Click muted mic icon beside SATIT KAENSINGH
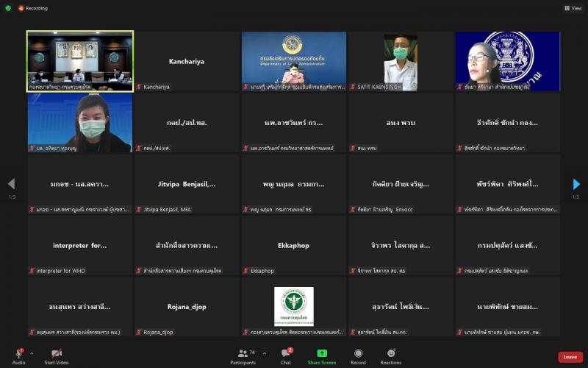 [x=353, y=87]
